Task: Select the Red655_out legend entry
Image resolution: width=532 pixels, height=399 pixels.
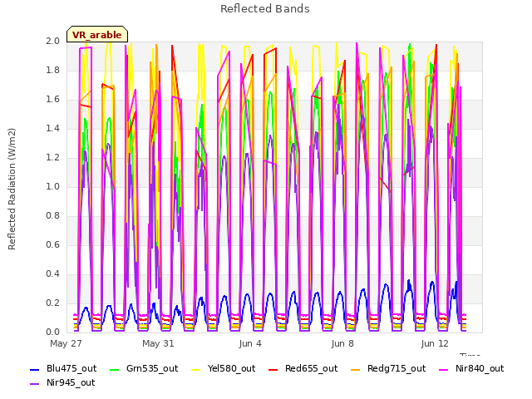Action: tap(303, 368)
